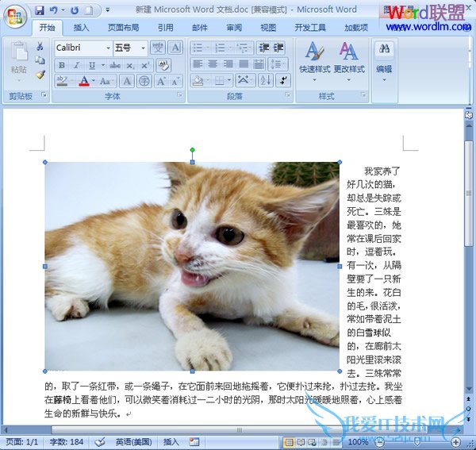Open the borders dropdown arrow
Screen dimensions: 476x450
[x=229, y=80]
